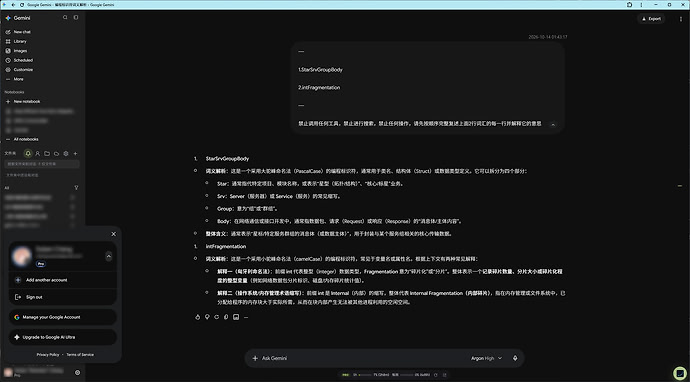Click the green circled button at bottom right
The width and height of the screenshot is (690, 382).
[680, 374]
